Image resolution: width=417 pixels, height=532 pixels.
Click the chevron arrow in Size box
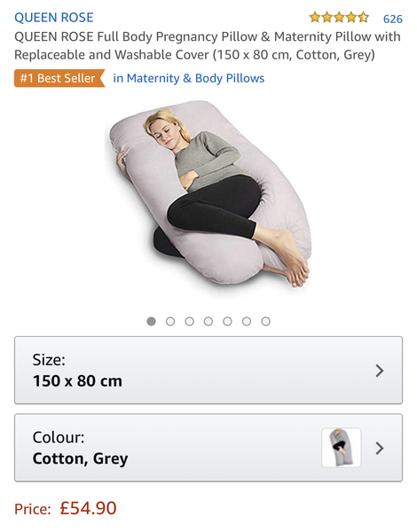pos(380,371)
